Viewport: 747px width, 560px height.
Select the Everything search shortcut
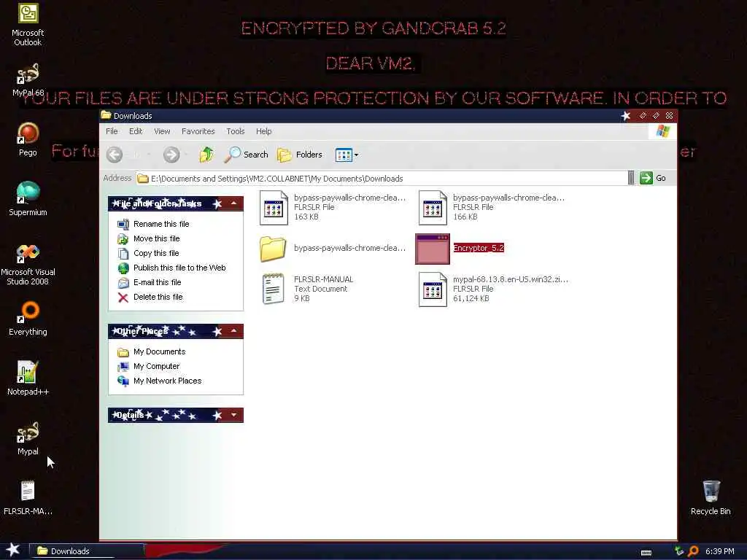[28, 319]
